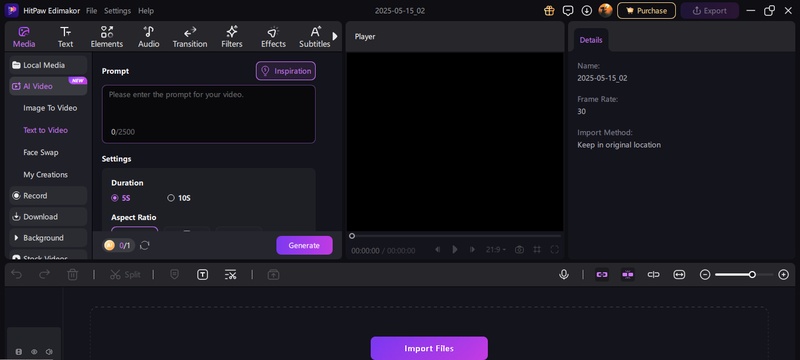Select the 5S duration
The image size is (800, 360).
click(x=121, y=198)
